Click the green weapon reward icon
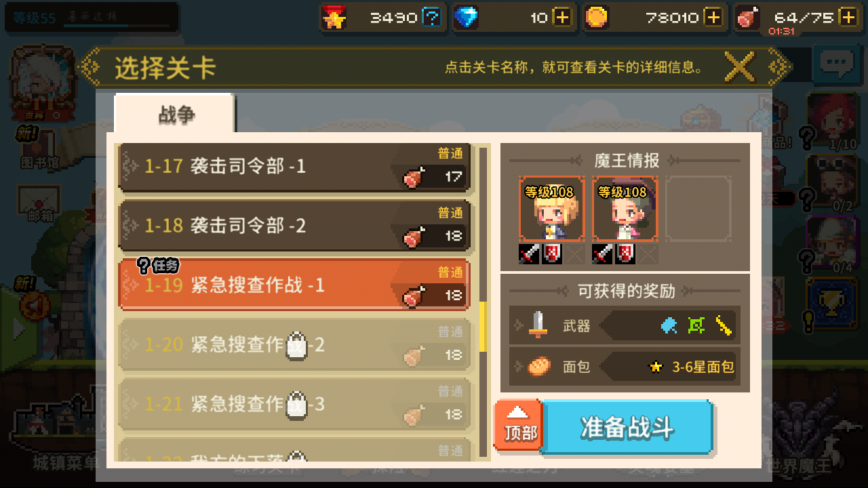 click(696, 326)
